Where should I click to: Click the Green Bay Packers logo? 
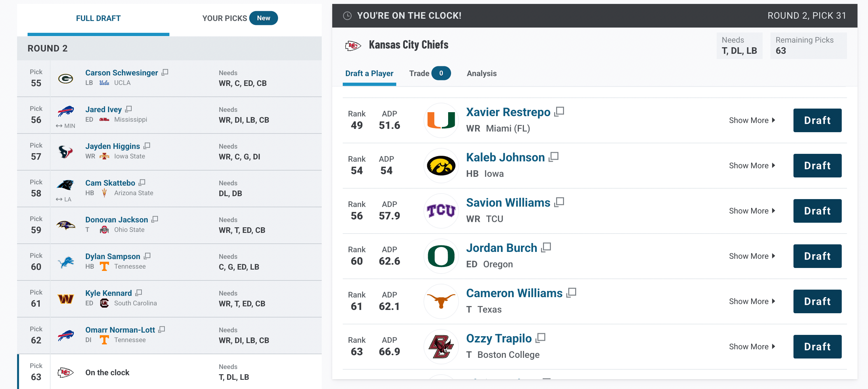[x=66, y=79]
